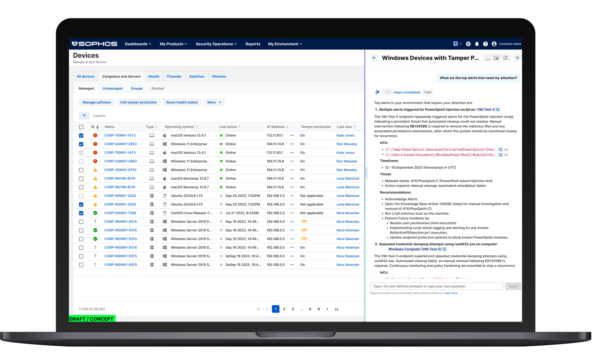Screen dimensions: 592x364
Task: Go to previous page arrow
Action: (x=267, y=309)
